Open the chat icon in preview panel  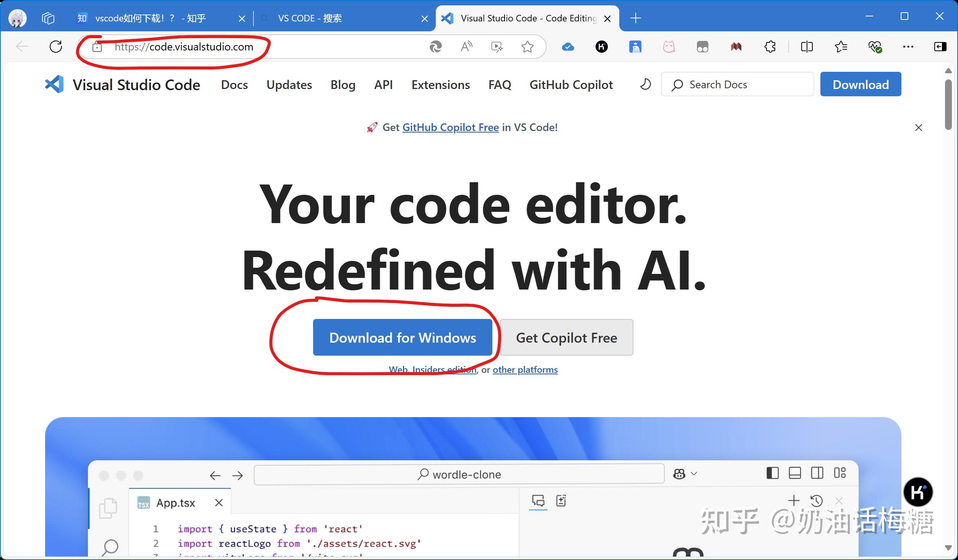(x=538, y=501)
